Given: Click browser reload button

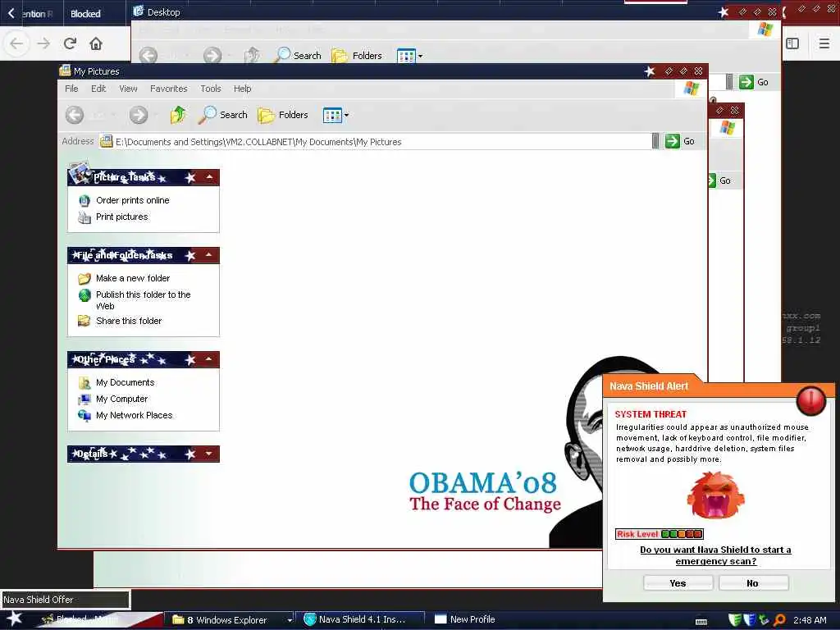Looking at the screenshot, I should pos(70,43).
